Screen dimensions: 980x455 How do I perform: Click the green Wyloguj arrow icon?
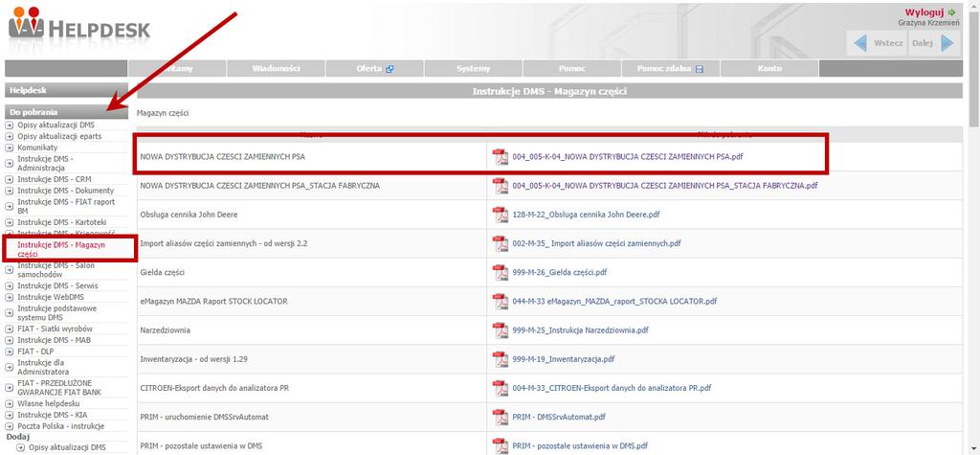(x=952, y=11)
